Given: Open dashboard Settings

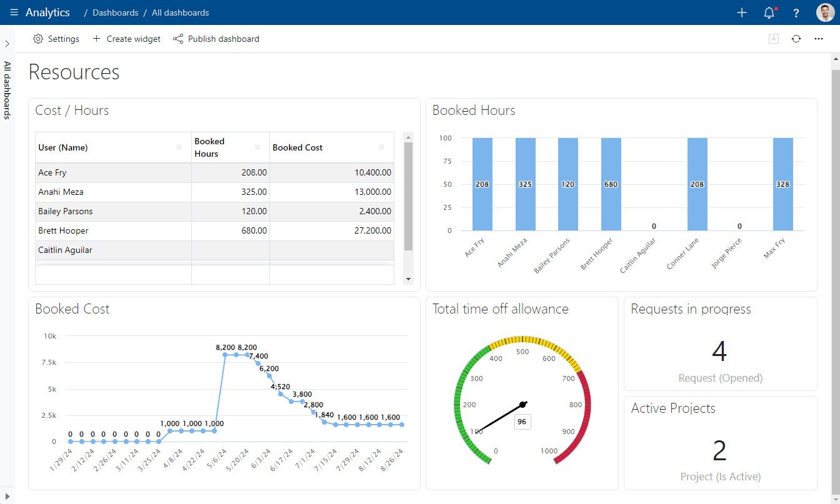Looking at the screenshot, I should pos(56,39).
